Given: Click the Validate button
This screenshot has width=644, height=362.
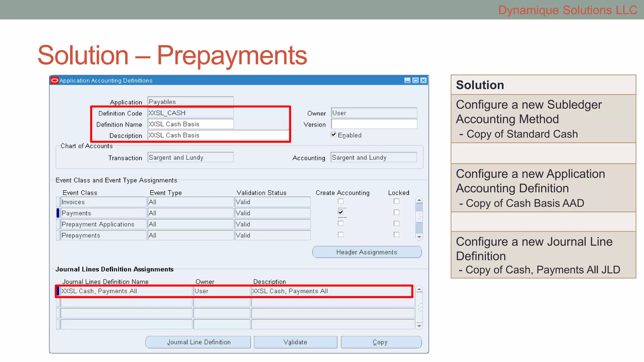Looking at the screenshot, I should pyautogui.click(x=295, y=342).
